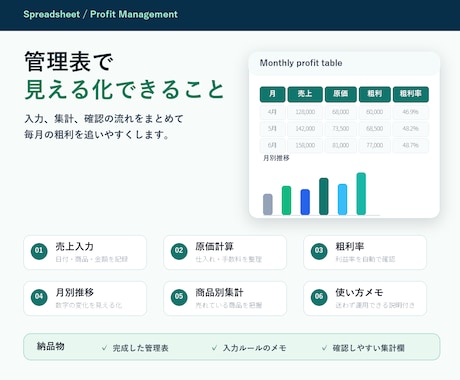Click the 48.2% margin cell
Viewport: 460px width, 380px height.
(x=411, y=129)
